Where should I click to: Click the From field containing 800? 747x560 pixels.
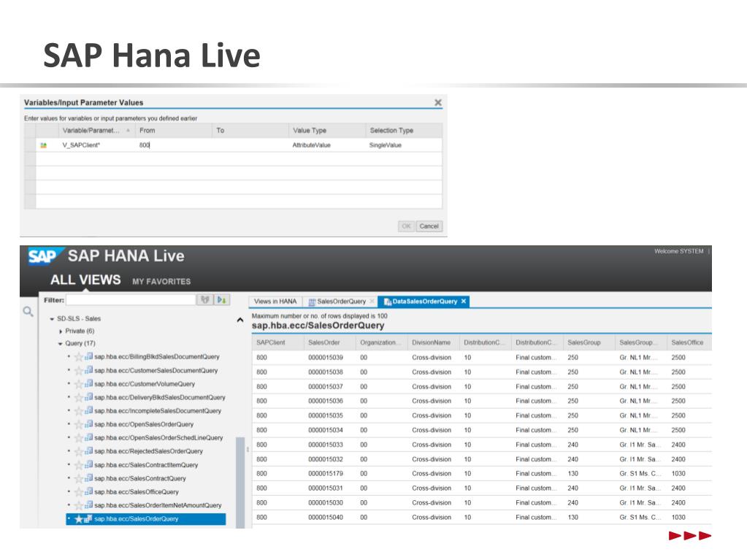coord(173,145)
